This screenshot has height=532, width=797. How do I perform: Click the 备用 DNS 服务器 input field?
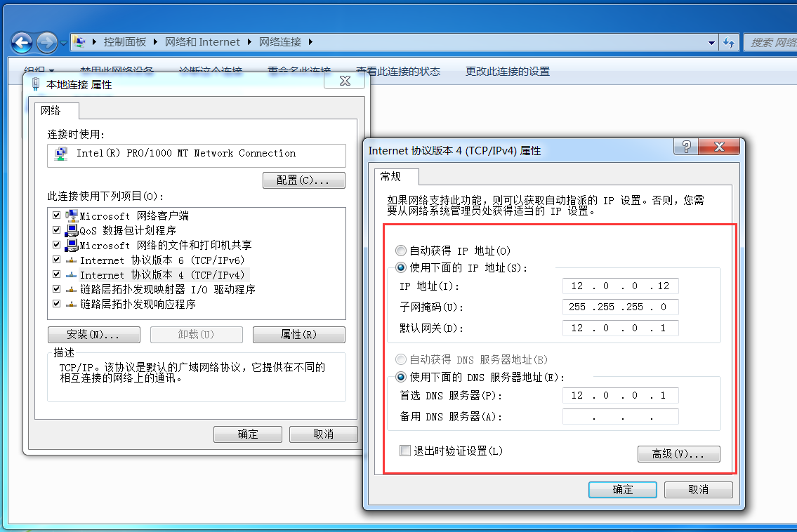[620, 415]
